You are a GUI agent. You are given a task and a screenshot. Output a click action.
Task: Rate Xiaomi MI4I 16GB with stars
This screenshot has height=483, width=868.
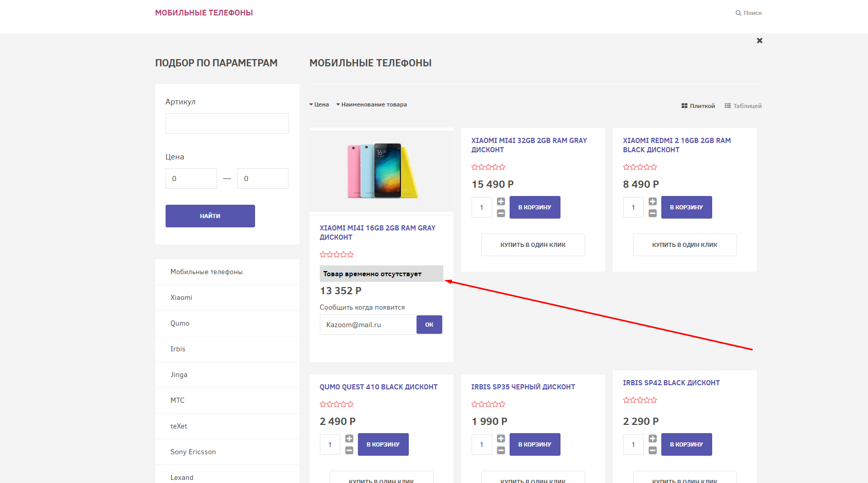[337, 255]
